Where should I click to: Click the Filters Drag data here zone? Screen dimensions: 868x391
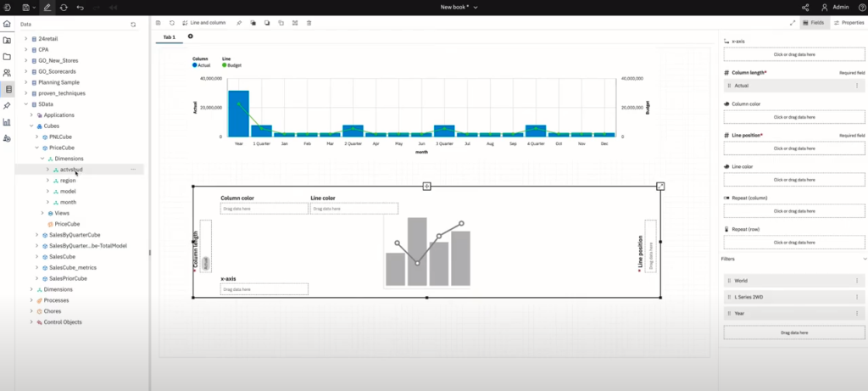(793, 332)
